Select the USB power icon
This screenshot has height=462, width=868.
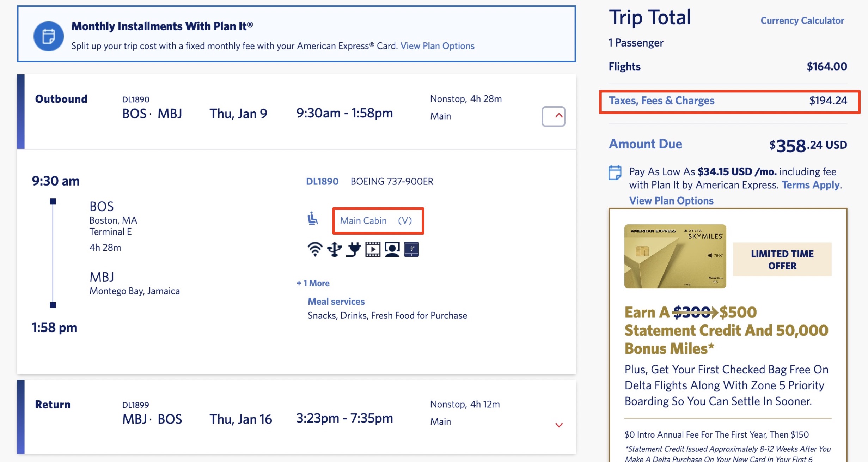coord(334,249)
